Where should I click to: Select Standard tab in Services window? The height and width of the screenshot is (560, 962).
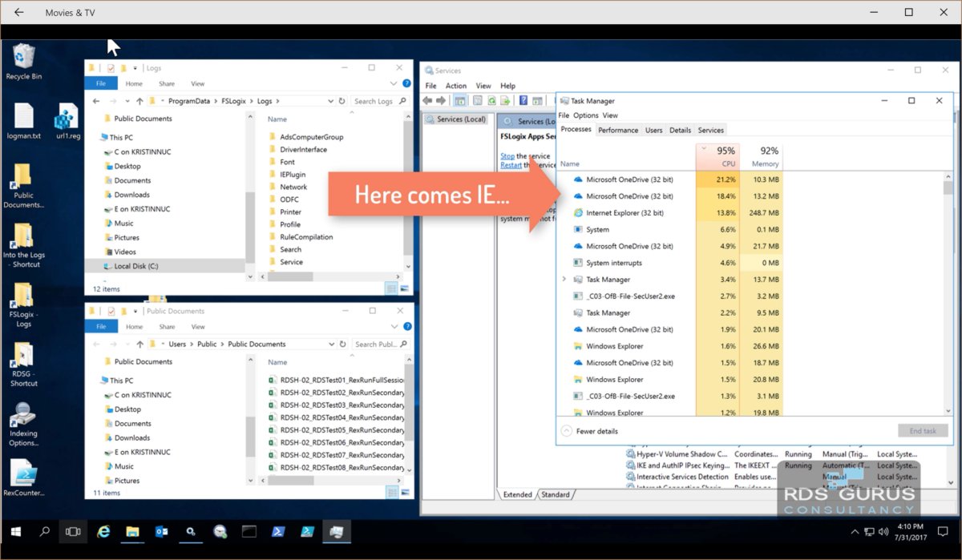coord(556,494)
